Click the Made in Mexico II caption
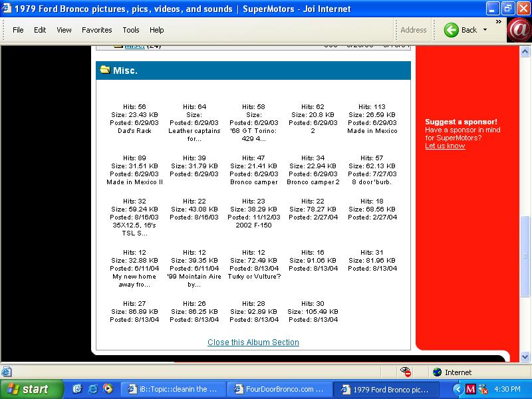The height and width of the screenshot is (399, 532). click(x=134, y=182)
